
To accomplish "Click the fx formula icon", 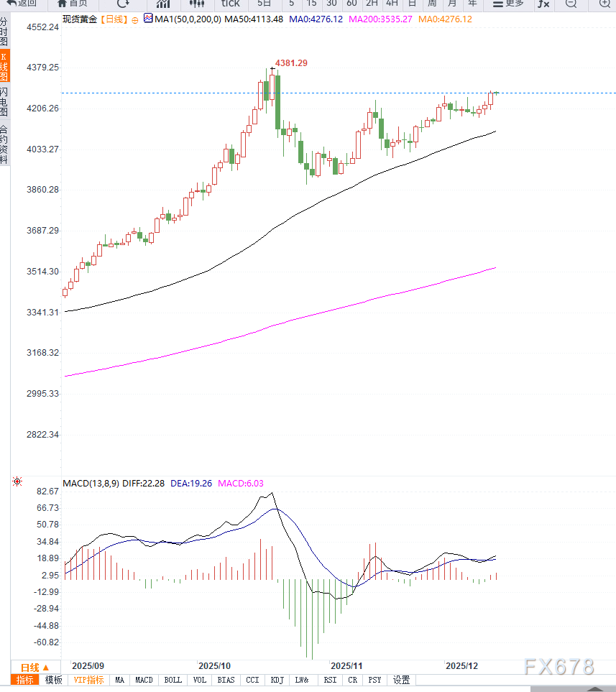I will (x=543, y=4).
